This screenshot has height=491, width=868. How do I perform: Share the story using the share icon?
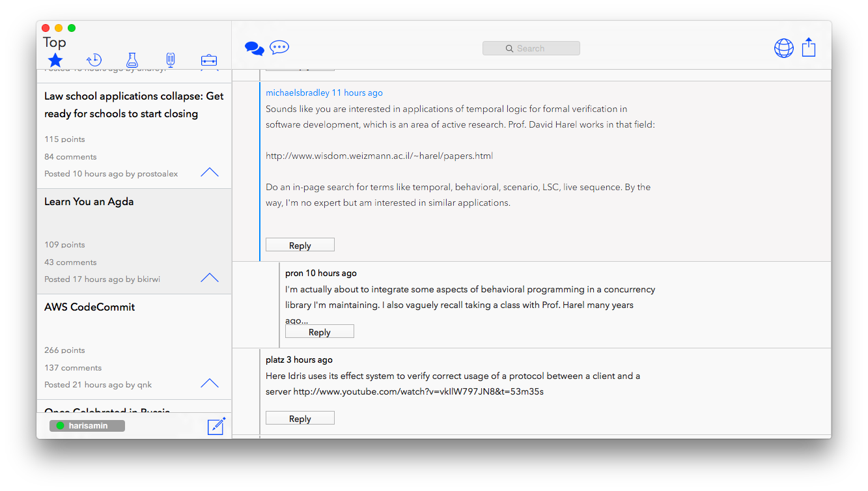tap(809, 48)
